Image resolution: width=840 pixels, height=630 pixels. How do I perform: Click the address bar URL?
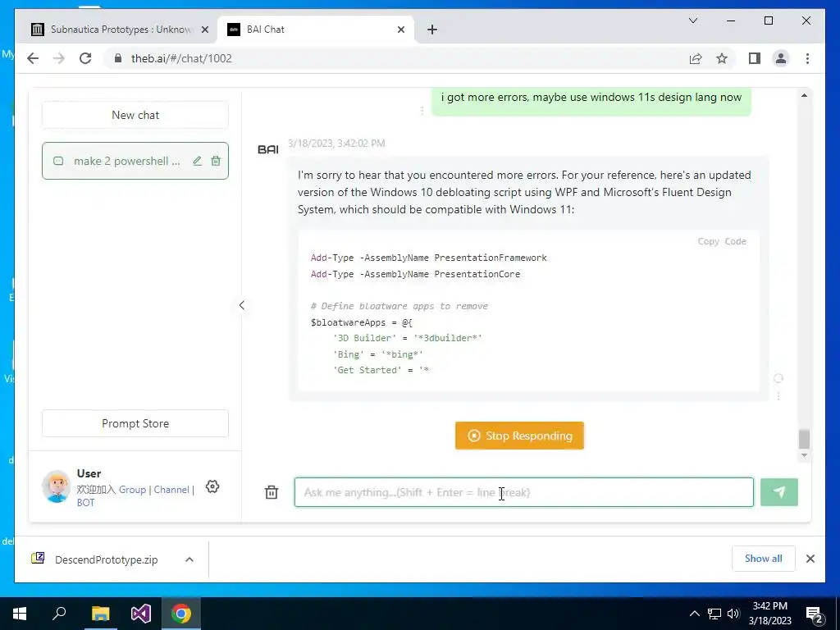coord(181,58)
